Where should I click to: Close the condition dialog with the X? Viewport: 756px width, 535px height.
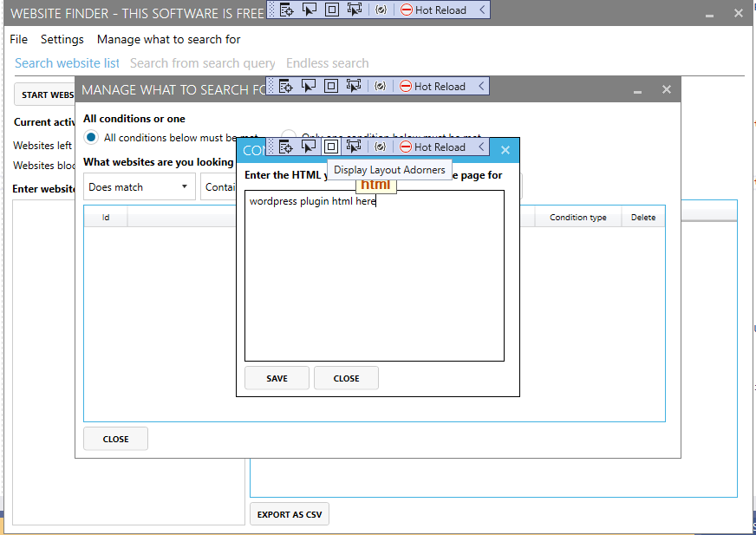(505, 150)
